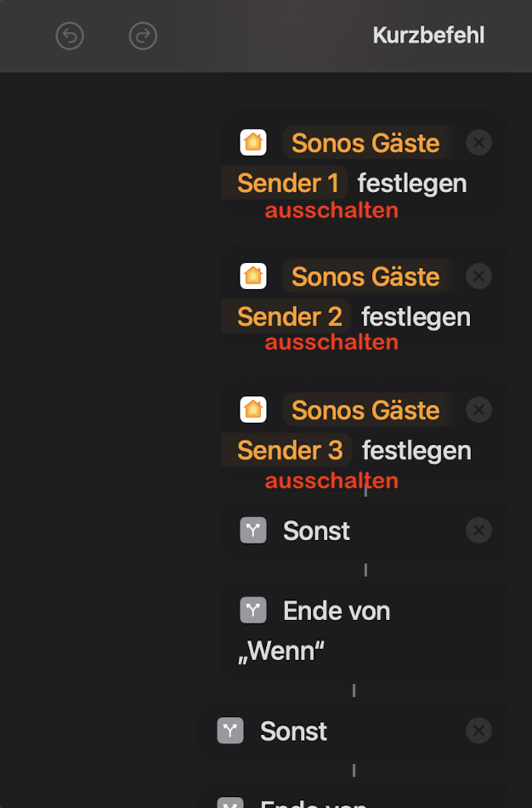Click the Kurzbefehl title
The image size is (532, 808).
click(x=428, y=36)
